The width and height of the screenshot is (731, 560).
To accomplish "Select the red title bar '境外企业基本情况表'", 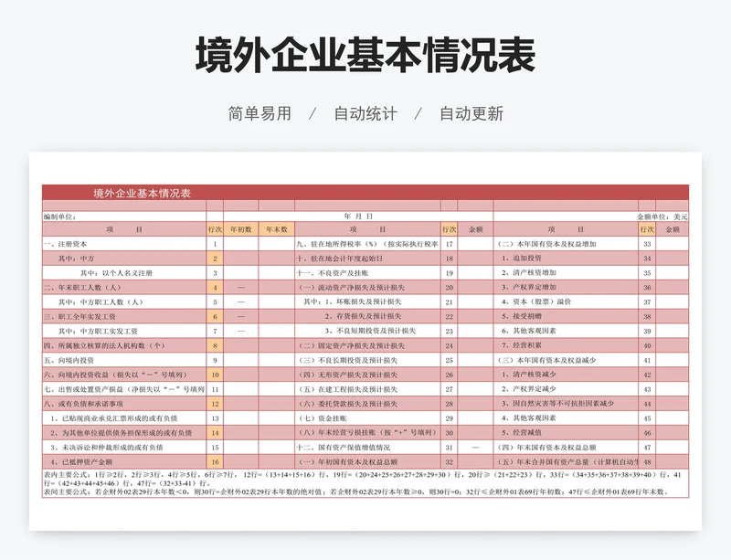I will click(x=365, y=193).
